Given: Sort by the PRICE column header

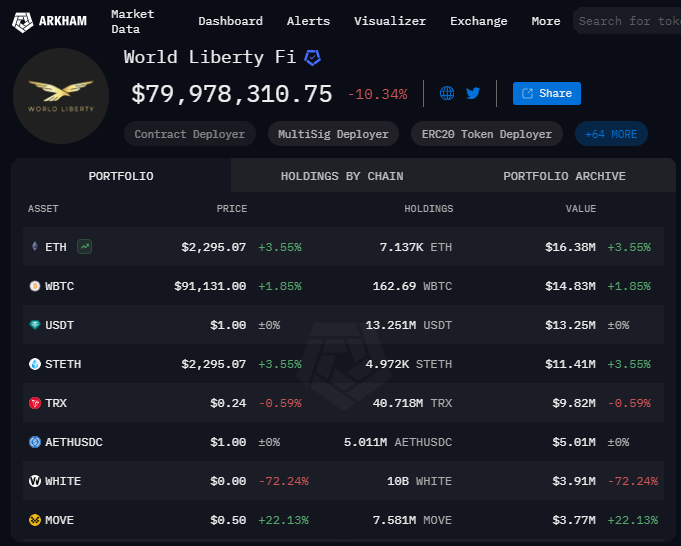Looking at the screenshot, I should 231,209.
